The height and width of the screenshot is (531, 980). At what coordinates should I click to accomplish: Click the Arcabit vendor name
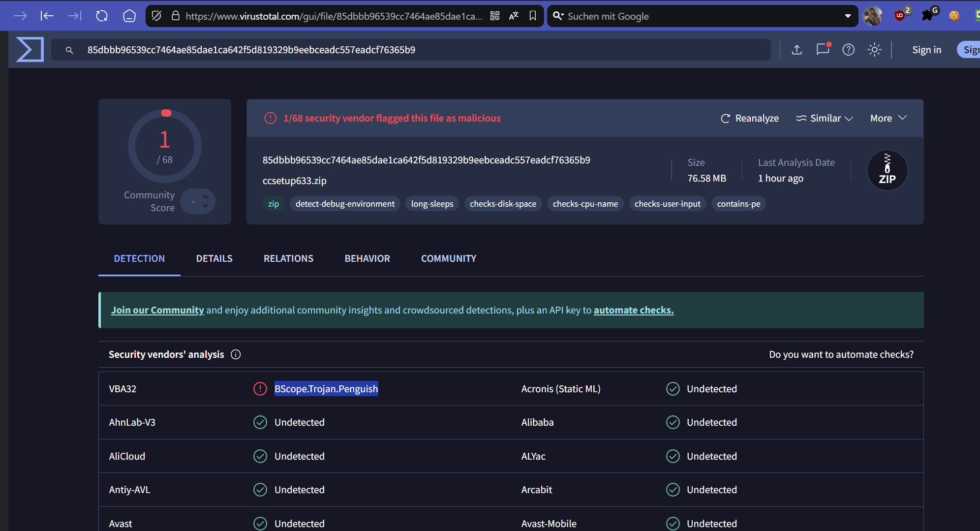pyautogui.click(x=537, y=490)
